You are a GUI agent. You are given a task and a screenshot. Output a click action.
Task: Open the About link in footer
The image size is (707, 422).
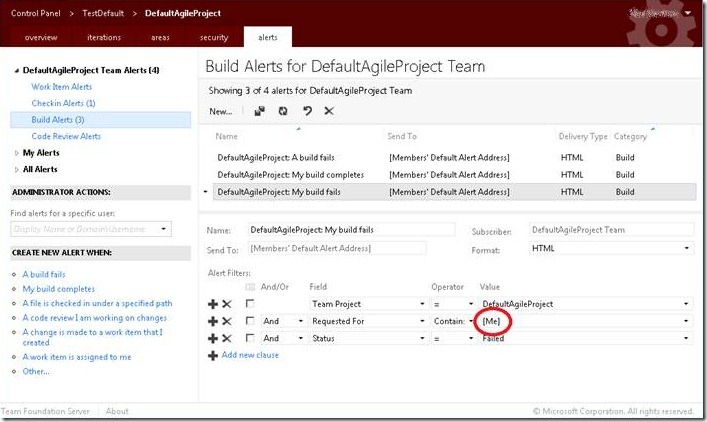(x=117, y=411)
